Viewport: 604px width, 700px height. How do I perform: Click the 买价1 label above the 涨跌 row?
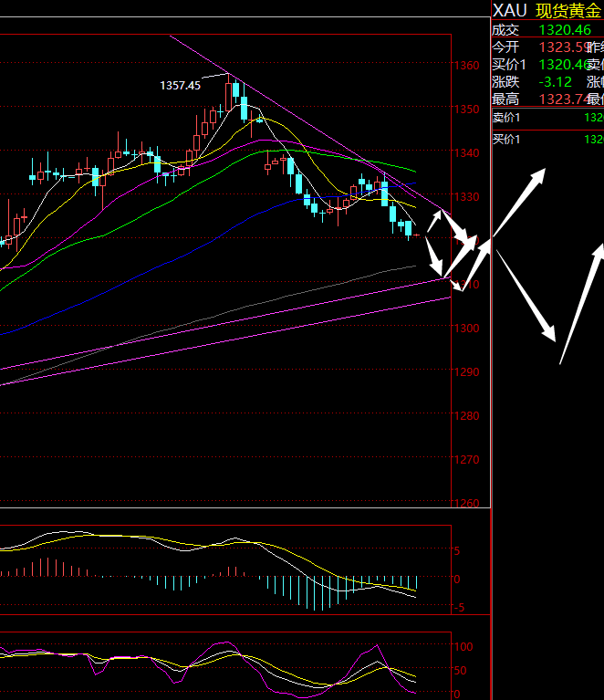pyautogui.click(x=509, y=65)
